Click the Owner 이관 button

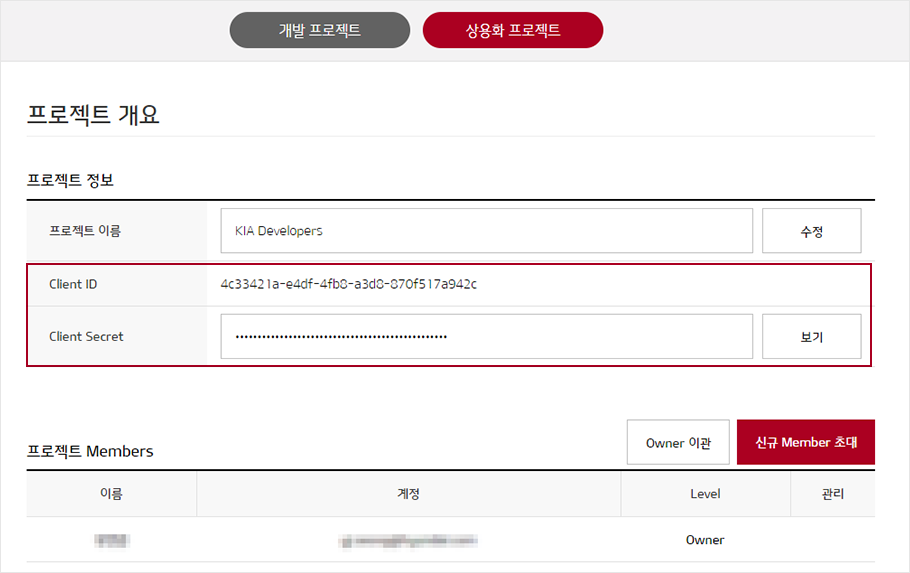click(x=678, y=442)
